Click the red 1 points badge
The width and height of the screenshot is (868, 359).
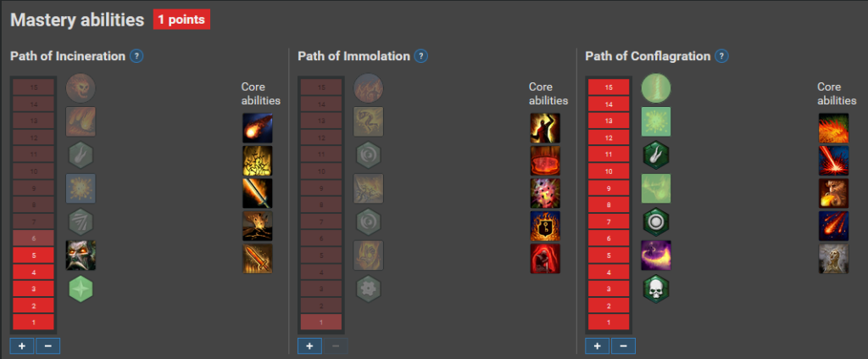pos(181,20)
